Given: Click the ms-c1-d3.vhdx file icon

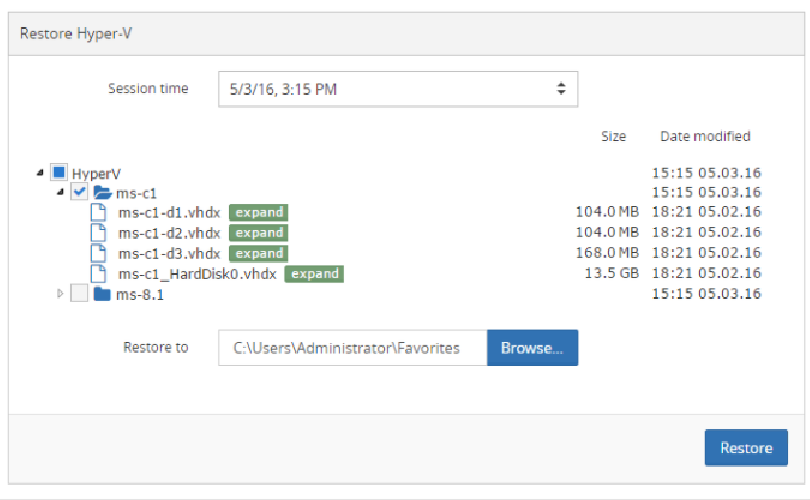Looking at the screenshot, I should (x=99, y=253).
